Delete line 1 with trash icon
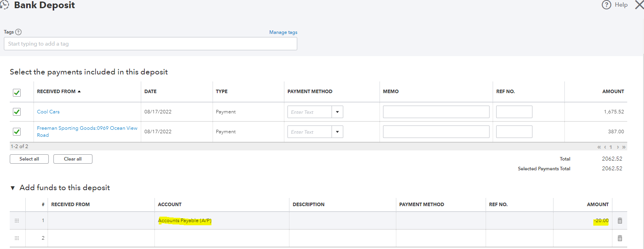Image resolution: width=644 pixels, height=249 pixels. [x=620, y=221]
